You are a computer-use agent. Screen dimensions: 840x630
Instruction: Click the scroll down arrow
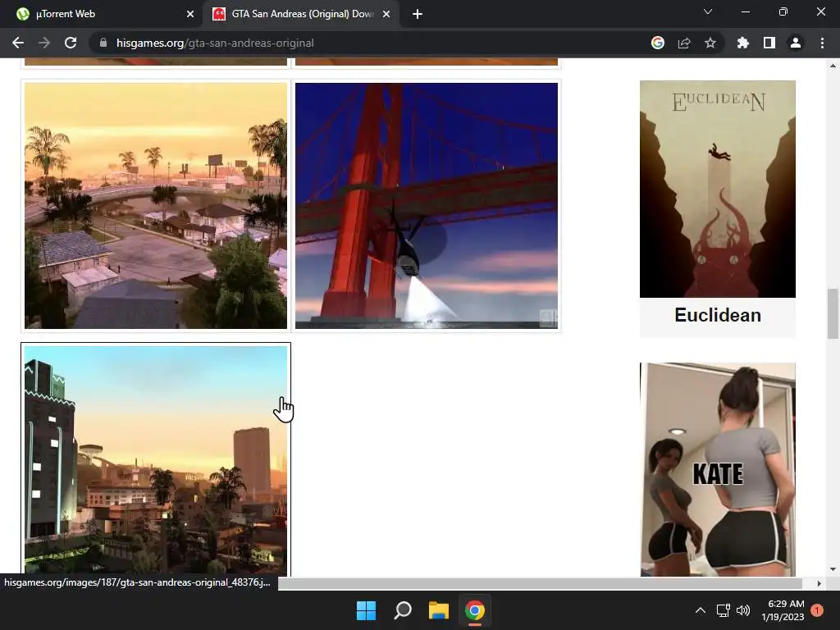click(833, 569)
